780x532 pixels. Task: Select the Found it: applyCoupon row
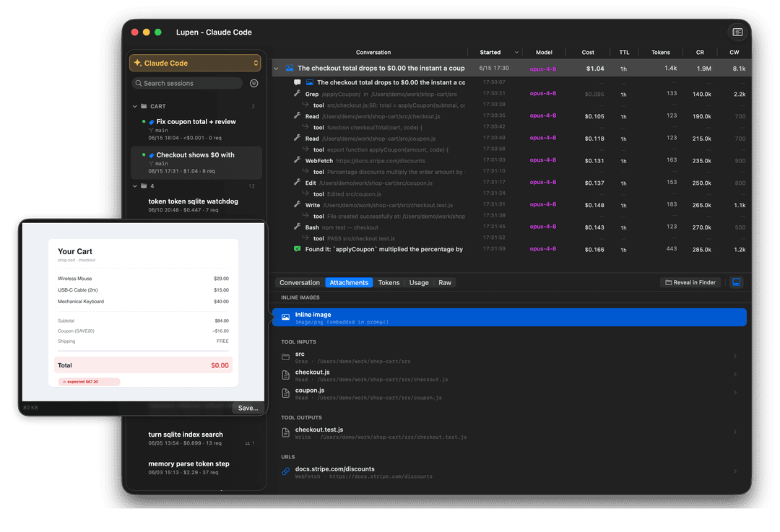511,249
